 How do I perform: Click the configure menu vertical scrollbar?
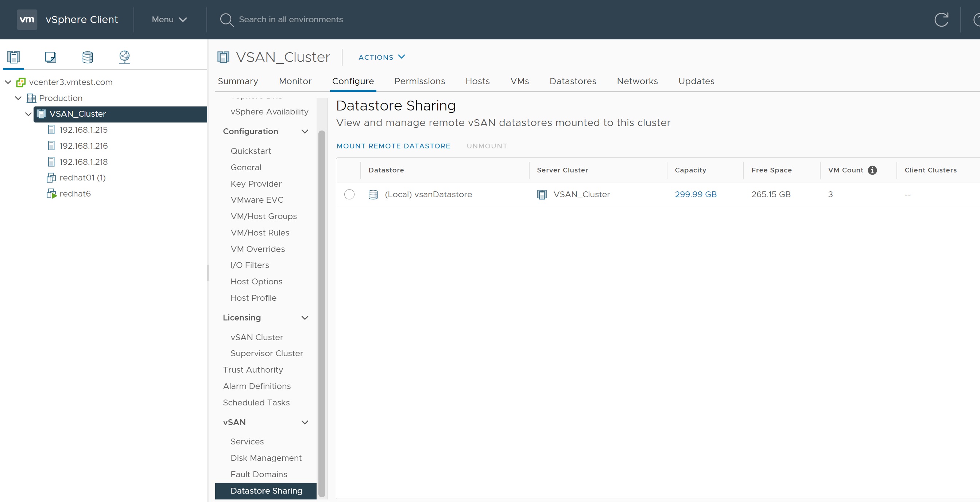tap(321, 314)
